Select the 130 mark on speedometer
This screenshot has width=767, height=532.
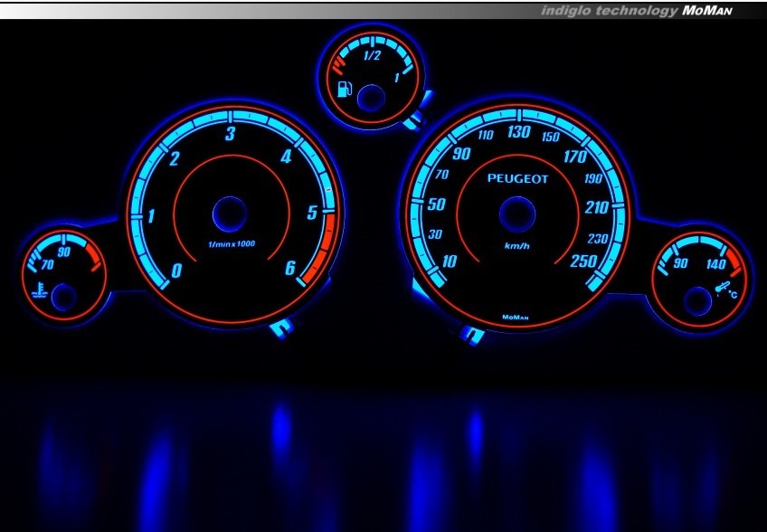click(x=518, y=132)
